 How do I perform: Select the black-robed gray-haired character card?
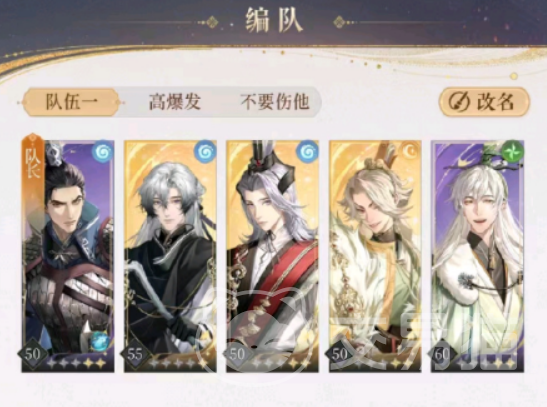click(x=170, y=256)
